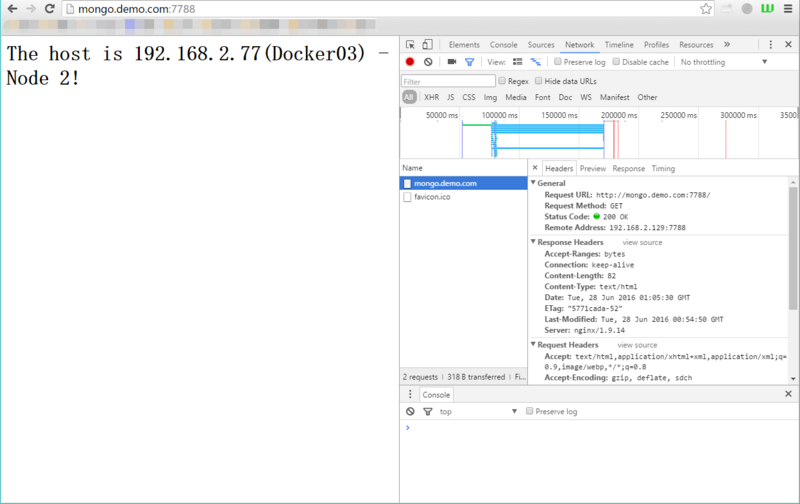
Task: Switch to the Elements tab
Action: point(464,45)
